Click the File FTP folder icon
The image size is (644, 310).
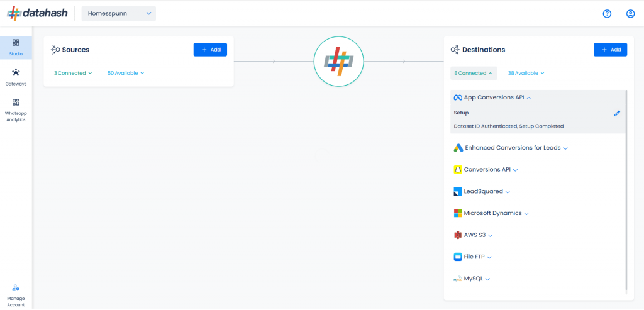click(458, 257)
